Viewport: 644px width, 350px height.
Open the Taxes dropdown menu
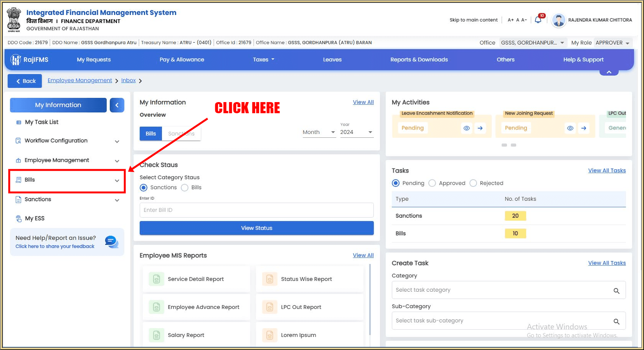pos(264,59)
